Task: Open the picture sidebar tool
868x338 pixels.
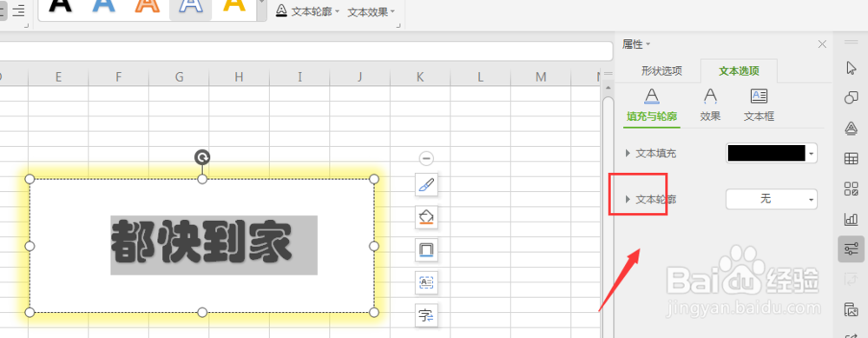Action: [x=852, y=310]
